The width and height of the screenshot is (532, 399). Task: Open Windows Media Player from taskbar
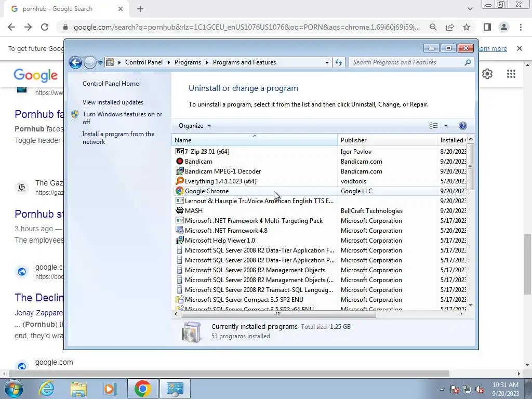tap(110, 389)
